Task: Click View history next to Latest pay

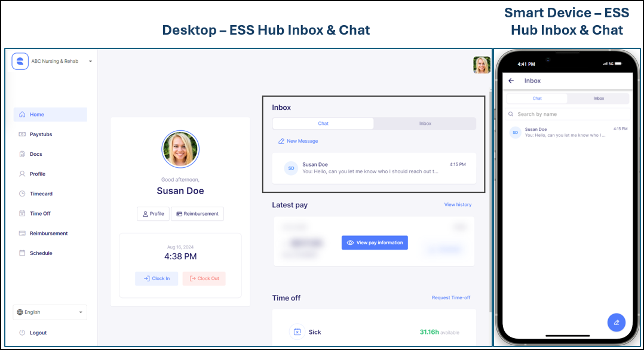Action: tap(458, 204)
